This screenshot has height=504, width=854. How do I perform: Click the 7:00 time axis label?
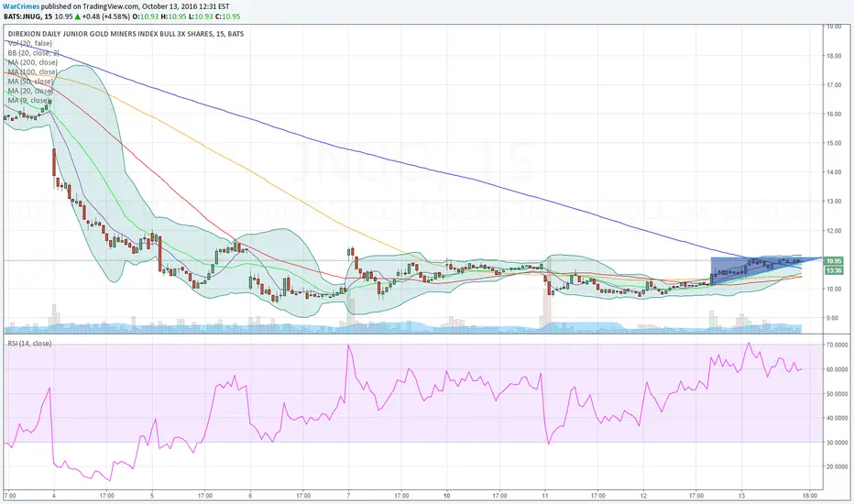[9, 496]
